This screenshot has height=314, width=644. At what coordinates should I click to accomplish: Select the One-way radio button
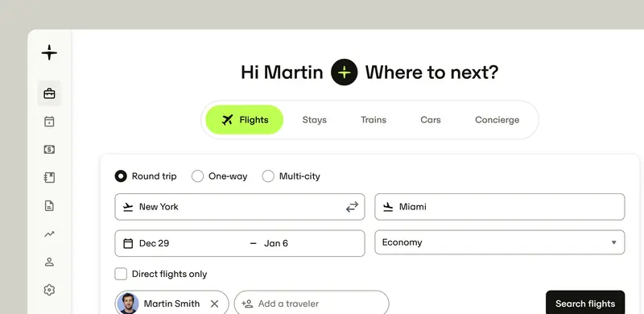[x=197, y=176]
